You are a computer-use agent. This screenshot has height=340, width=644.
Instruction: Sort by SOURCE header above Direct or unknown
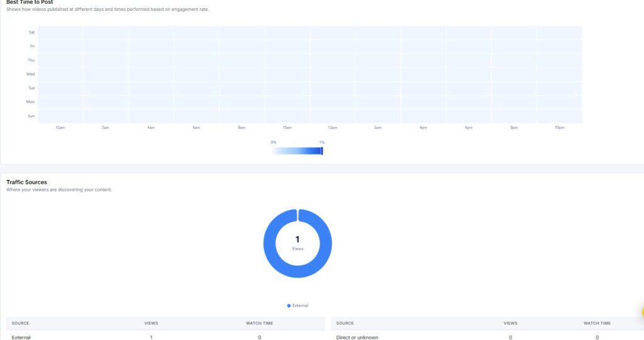click(345, 323)
